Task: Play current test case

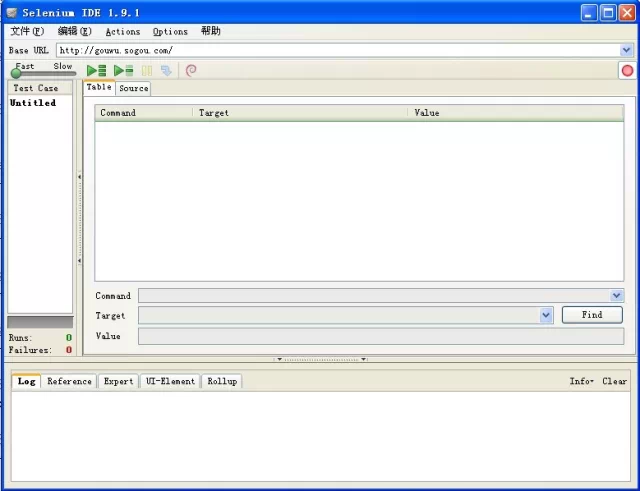Action: 124,71
